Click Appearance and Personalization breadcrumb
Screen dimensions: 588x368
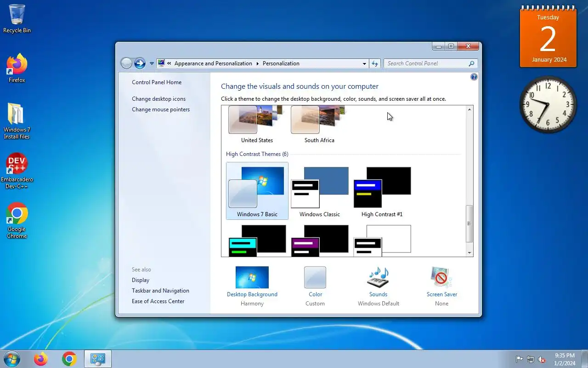(213, 63)
